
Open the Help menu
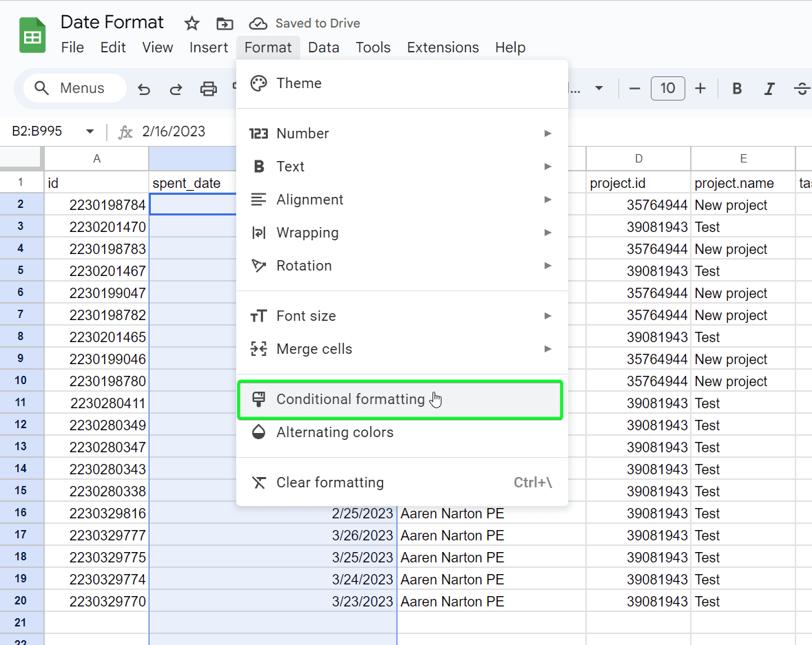click(510, 47)
